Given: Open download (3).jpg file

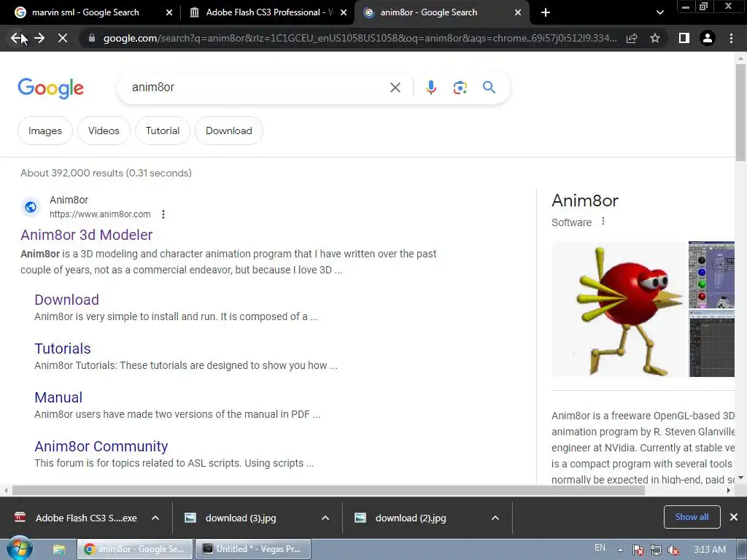Looking at the screenshot, I should (241, 518).
